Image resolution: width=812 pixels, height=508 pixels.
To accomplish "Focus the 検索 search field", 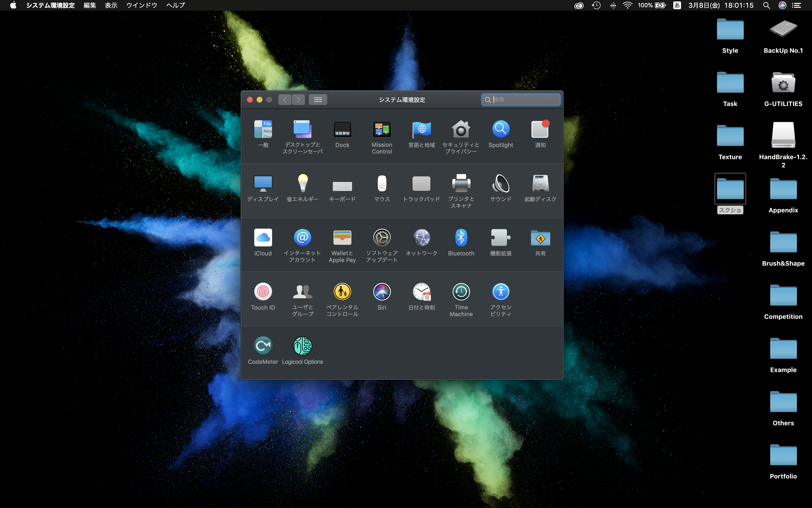I will click(521, 100).
